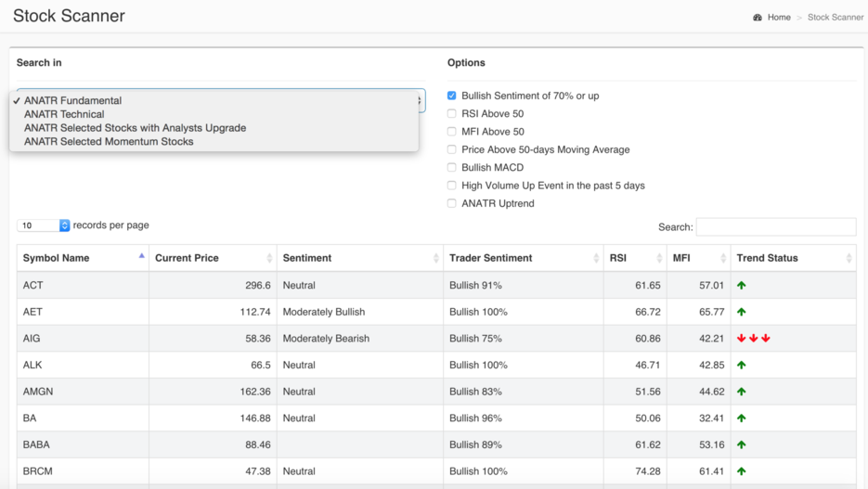Click green up arrow in AMGN row
Image resolution: width=868 pixels, height=489 pixels.
[x=741, y=392]
